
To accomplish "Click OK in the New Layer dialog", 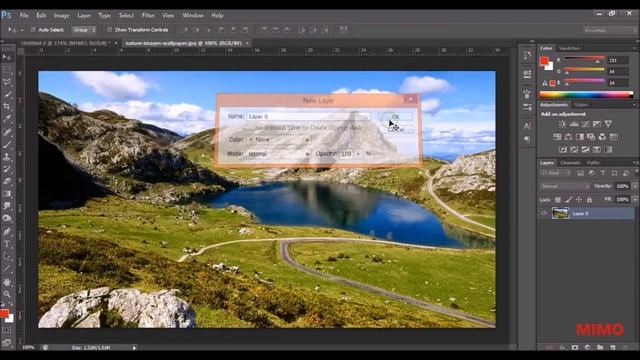I will (395, 116).
